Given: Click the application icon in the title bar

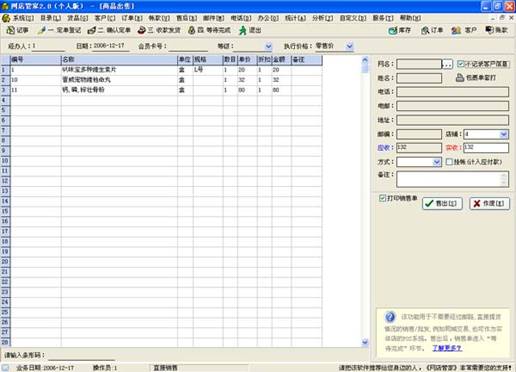Looking at the screenshot, I should click(5, 6).
